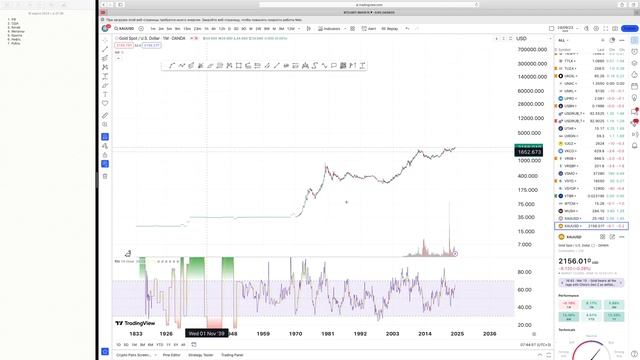Open the ideas lightbulb icon in right sidebar
The height and width of the screenshot is (360, 640).
[634, 98]
